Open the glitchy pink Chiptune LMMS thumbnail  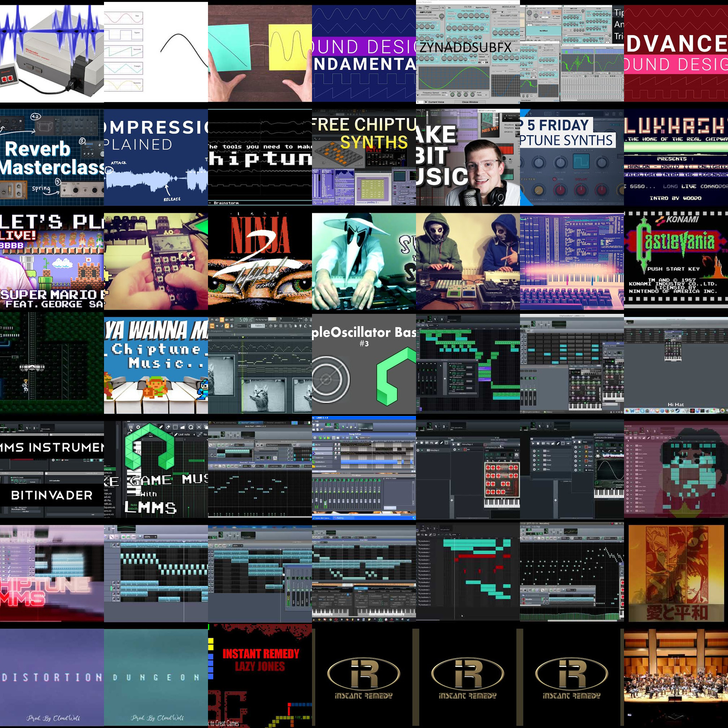[52, 574]
